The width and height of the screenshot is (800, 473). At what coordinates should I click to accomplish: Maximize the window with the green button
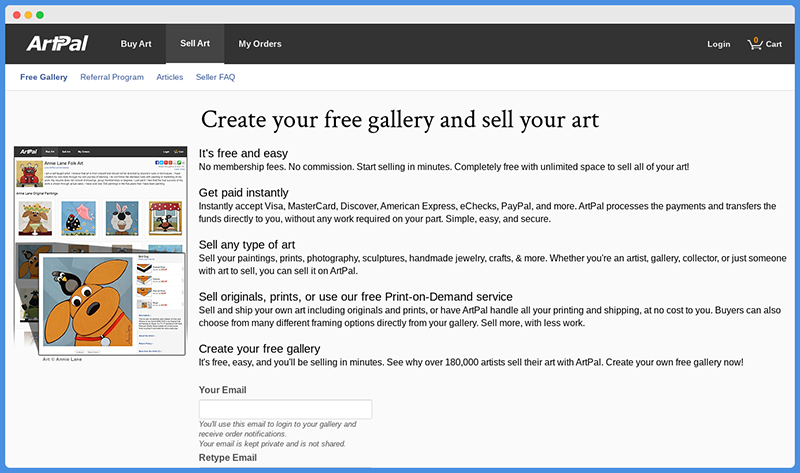click(40, 15)
